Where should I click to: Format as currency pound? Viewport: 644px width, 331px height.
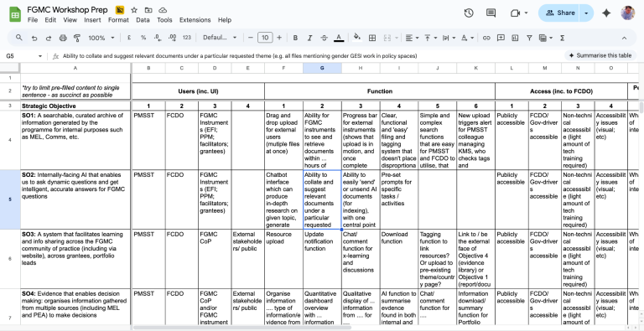tap(129, 38)
